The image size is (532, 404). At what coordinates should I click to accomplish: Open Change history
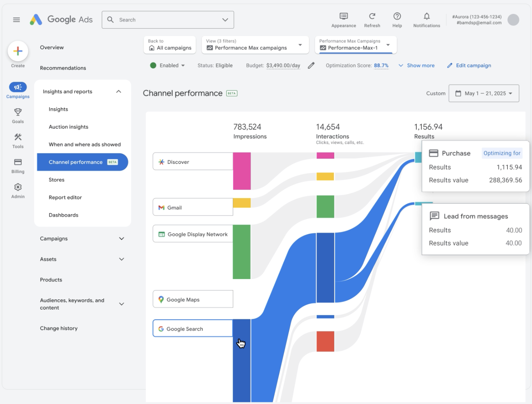tap(59, 328)
